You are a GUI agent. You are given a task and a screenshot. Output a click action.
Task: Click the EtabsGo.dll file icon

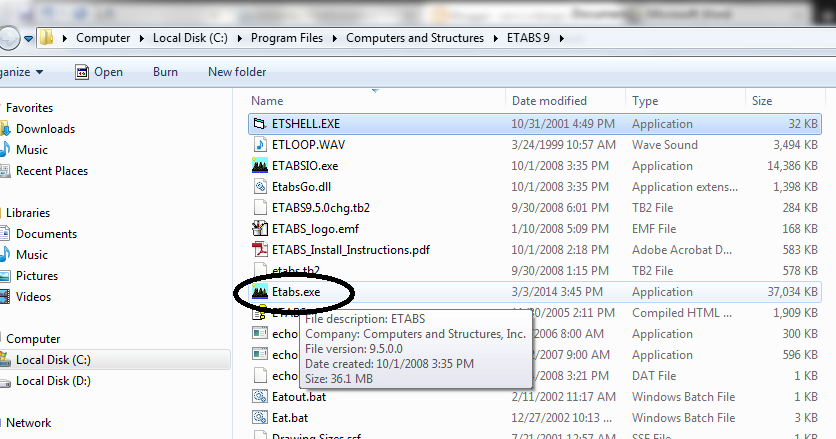(260, 187)
